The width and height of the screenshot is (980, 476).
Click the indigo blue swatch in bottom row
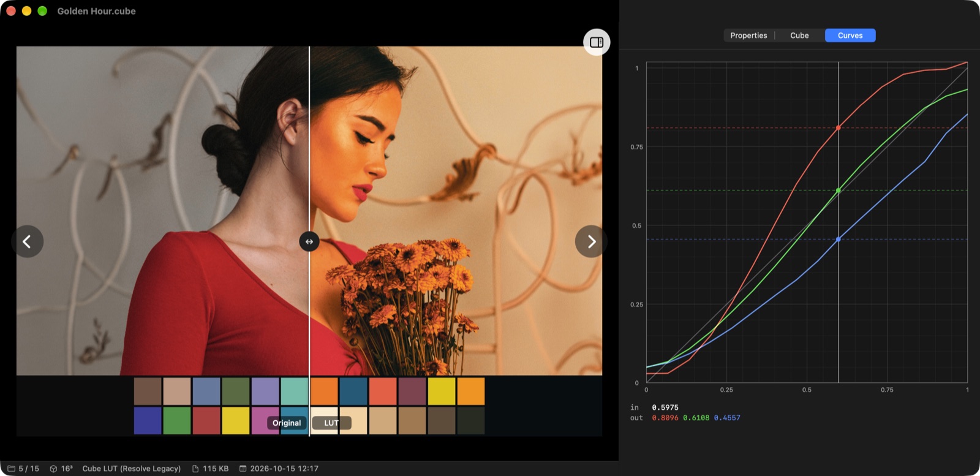click(148, 421)
